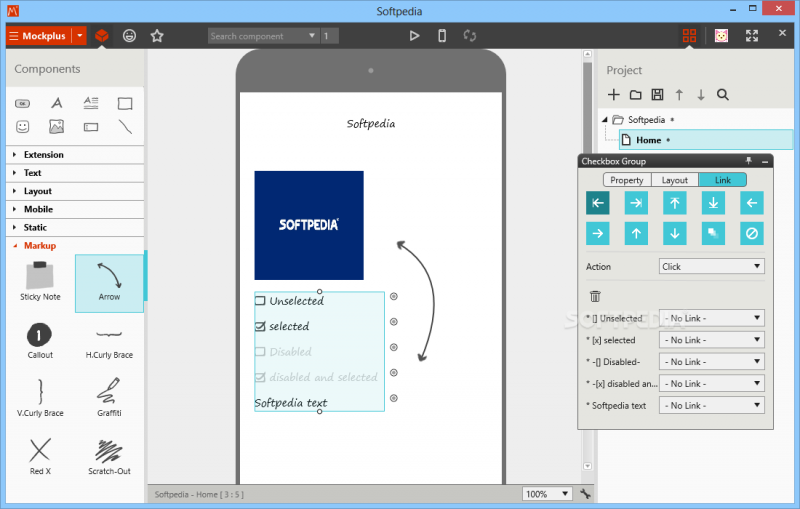Select the Rectangle shape component
This screenshot has width=800, height=509.
(125, 104)
